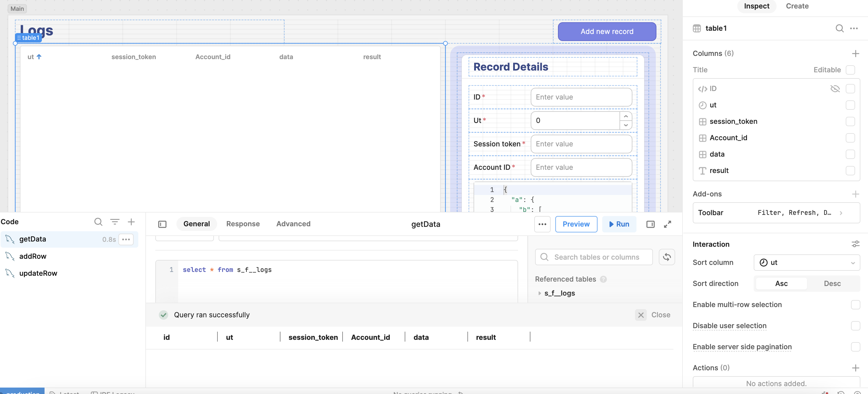Expand the s_f__logs referenced table
This screenshot has height=394, width=868.
tap(539, 293)
